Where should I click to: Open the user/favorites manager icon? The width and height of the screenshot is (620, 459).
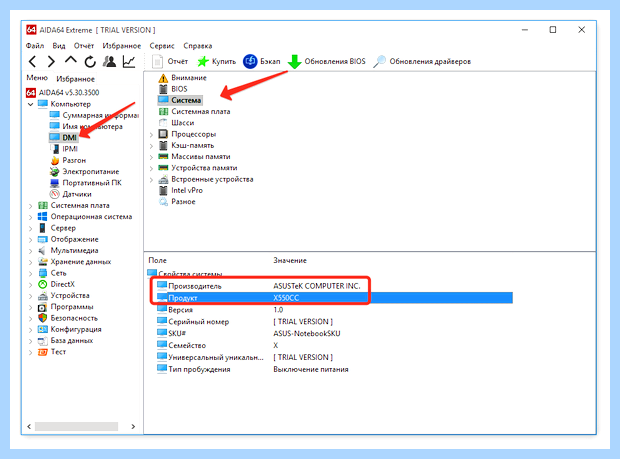click(110, 61)
